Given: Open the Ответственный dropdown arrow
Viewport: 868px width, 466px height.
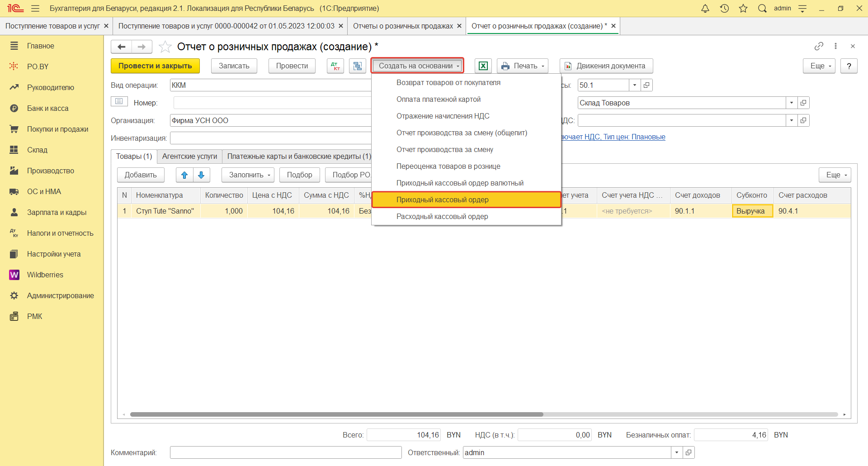Looking at the screenshot, I should (x=676, y=452).
